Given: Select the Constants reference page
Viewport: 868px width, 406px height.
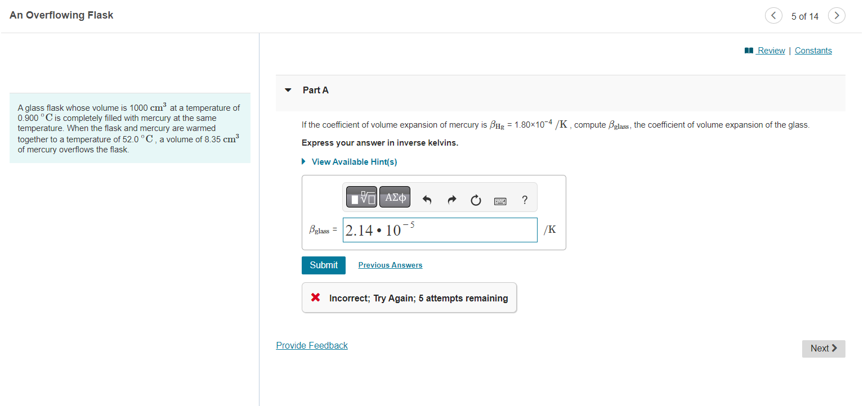Looking at the screenshot, I should click(x=813, y=50).
